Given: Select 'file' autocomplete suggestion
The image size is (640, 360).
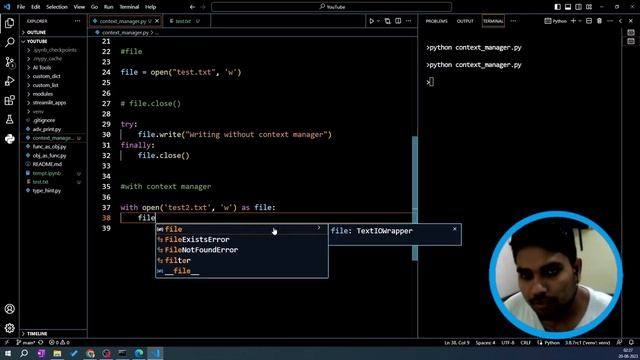Looking at the screenshot, I should pos(241,229).
